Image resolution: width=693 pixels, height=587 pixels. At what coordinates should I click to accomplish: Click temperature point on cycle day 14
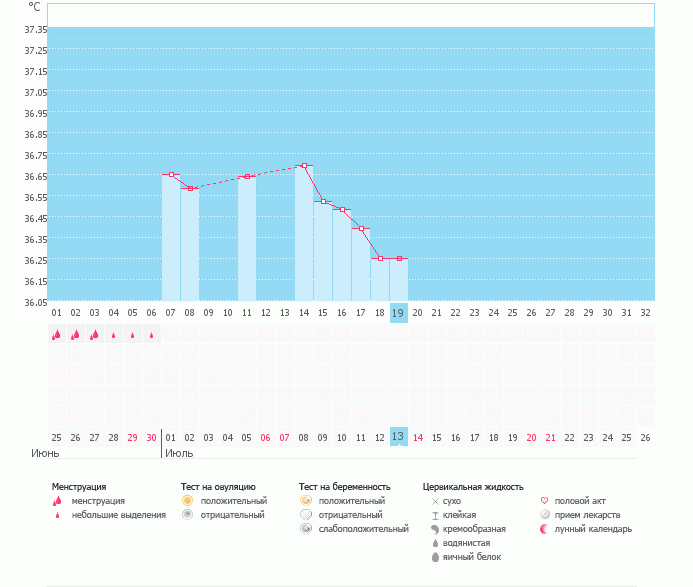(304, 166)
